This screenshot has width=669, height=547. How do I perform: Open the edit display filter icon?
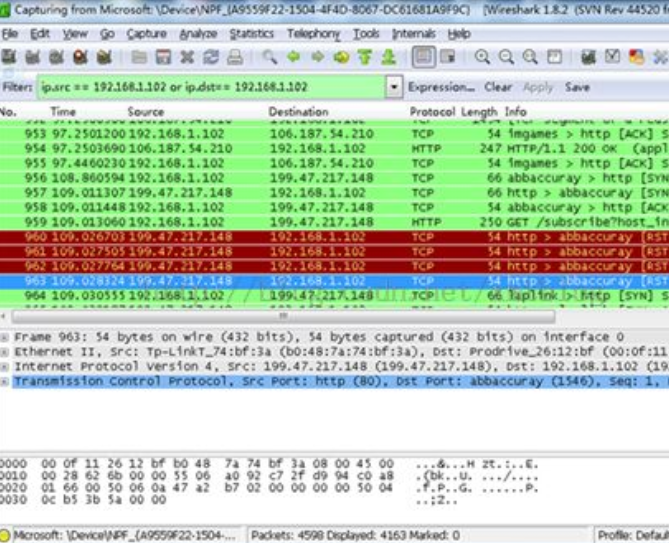click(613, 57)
